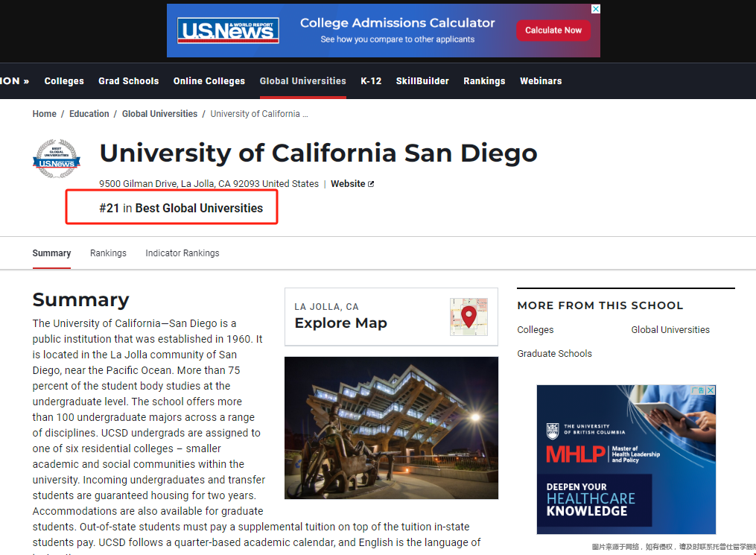
Task: Open Colleges under More From This School
Action: [x=536, y=330]
